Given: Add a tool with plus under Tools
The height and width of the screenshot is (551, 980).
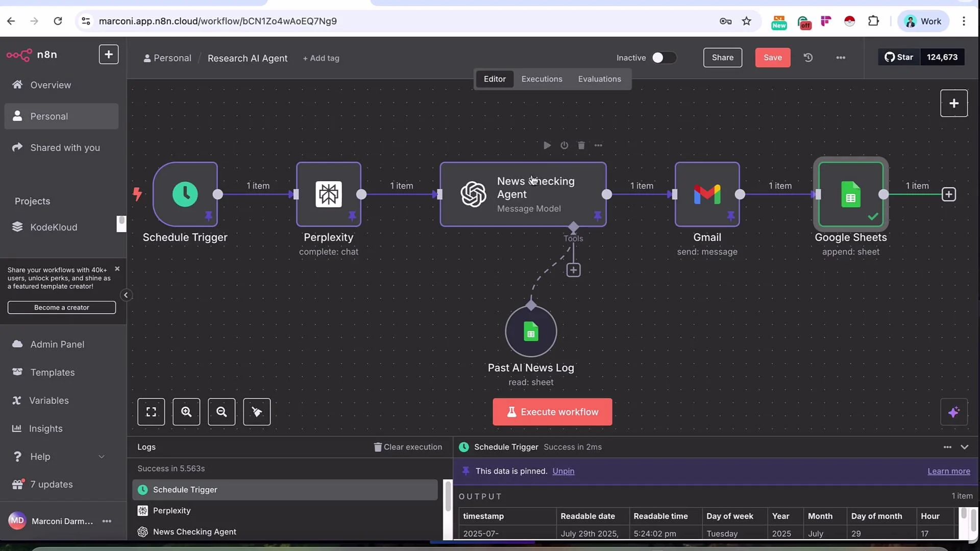Looking at the screenshot, I should 573,270.
